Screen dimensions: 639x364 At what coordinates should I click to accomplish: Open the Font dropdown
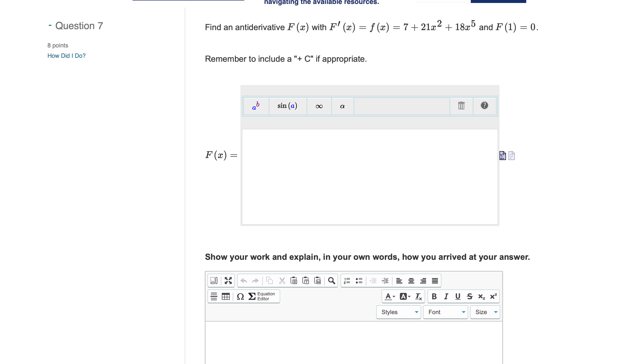445,312
